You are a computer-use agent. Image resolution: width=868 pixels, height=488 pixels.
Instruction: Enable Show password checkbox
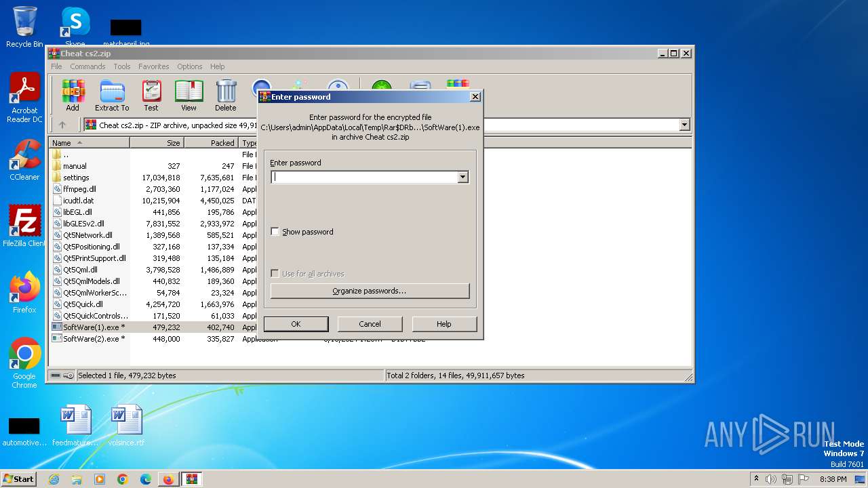[x=275, y=232]
